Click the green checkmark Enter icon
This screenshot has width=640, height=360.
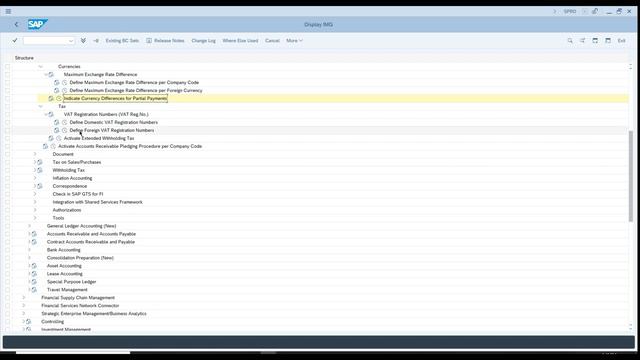[15, 40]
